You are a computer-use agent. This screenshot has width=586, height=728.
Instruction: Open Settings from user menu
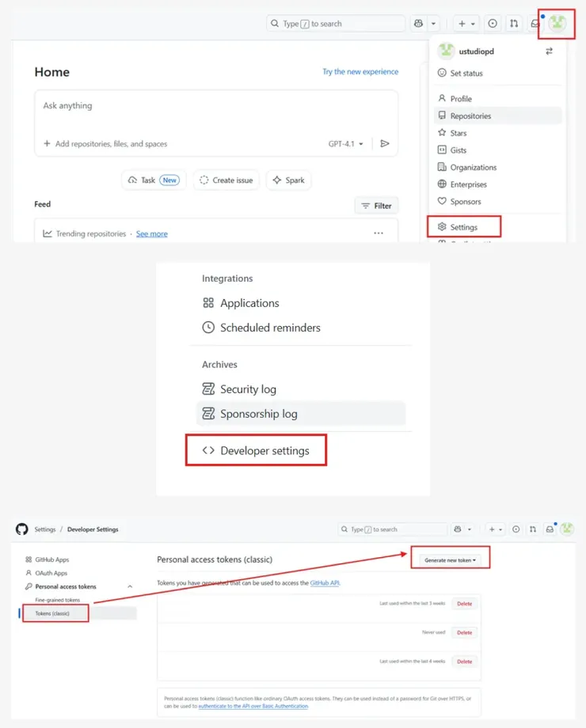coord(463,227)
